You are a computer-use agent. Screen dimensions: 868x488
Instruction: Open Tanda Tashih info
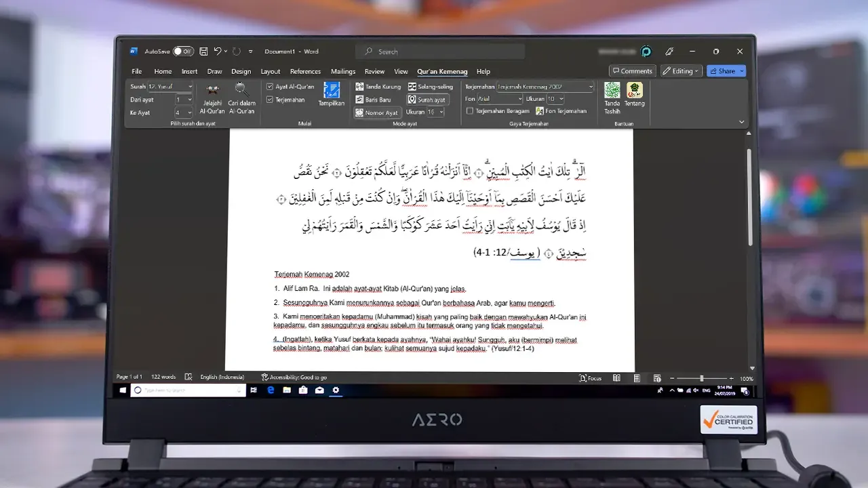[612, 97]
